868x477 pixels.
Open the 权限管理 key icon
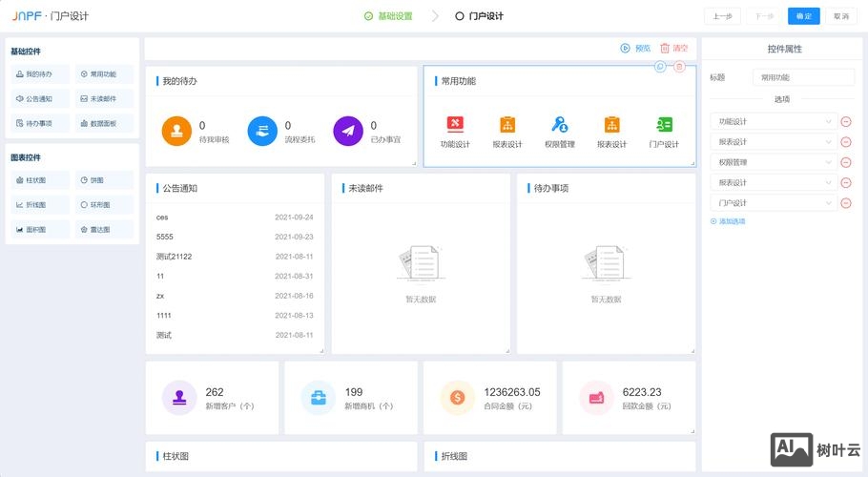coord(560,125)
